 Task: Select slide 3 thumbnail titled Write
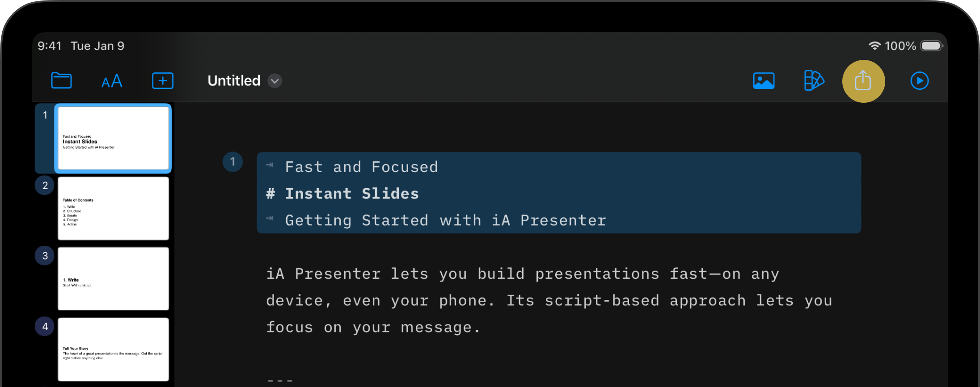[113, 278]
